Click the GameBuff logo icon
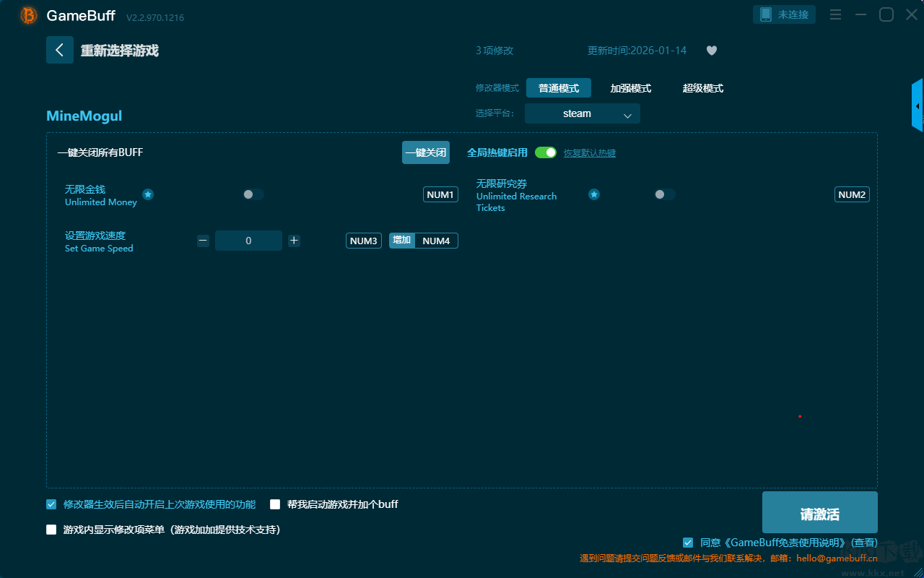This screenshot has width=924, height=578. pyautogui.click(x=29, y=15)
